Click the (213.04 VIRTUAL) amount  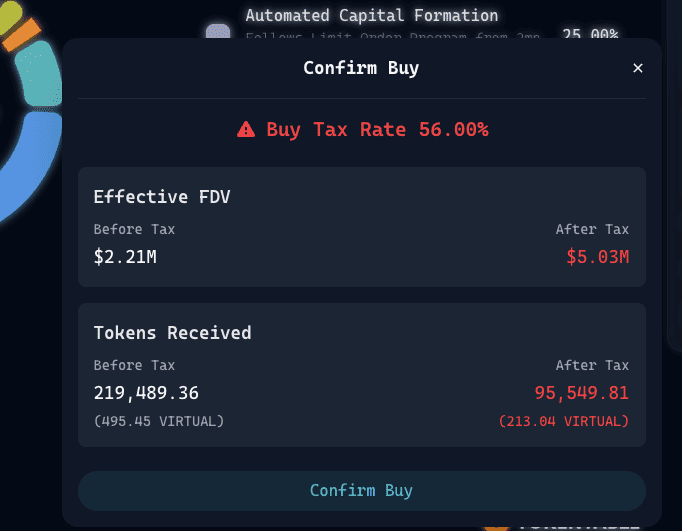[x=564, y=421]
